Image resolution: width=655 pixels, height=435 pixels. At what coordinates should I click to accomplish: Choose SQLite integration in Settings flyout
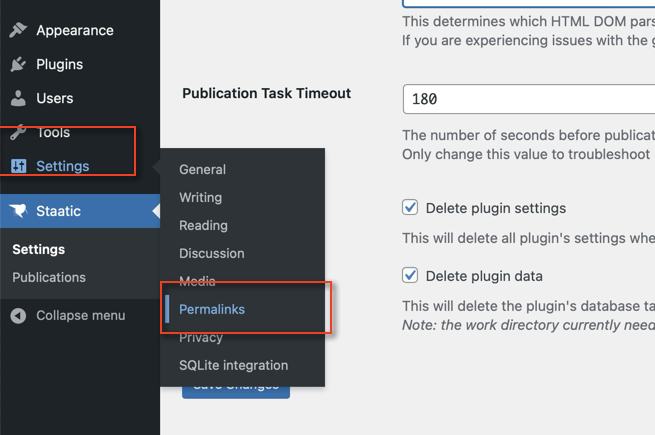[x=234, y=365]
